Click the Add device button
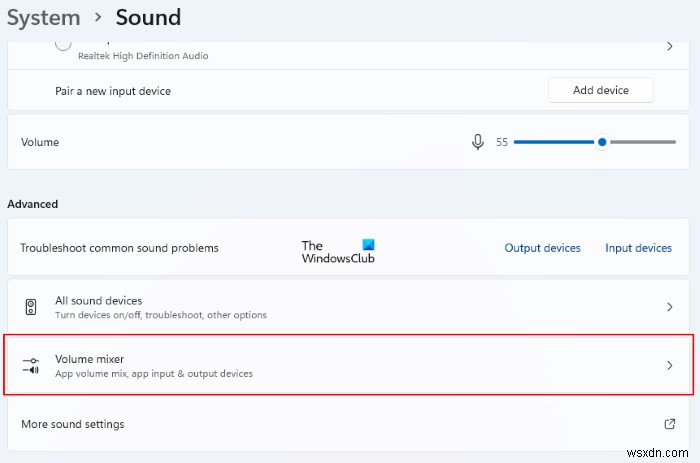 click(600, 90)
